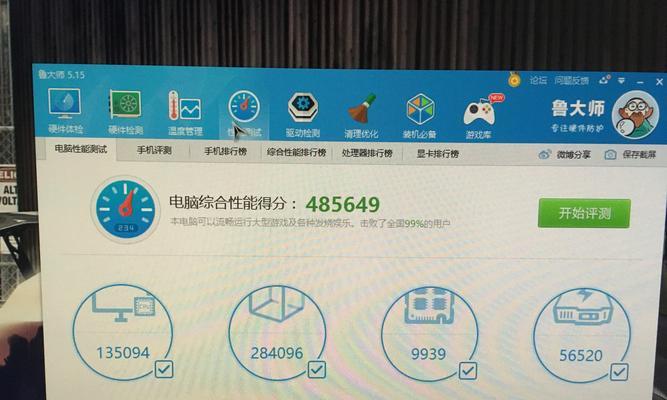The height and width of the screenshot is (400, 667).
Task: Click the 击败了全国99%的用户 description text
Action: click(405, 223)
